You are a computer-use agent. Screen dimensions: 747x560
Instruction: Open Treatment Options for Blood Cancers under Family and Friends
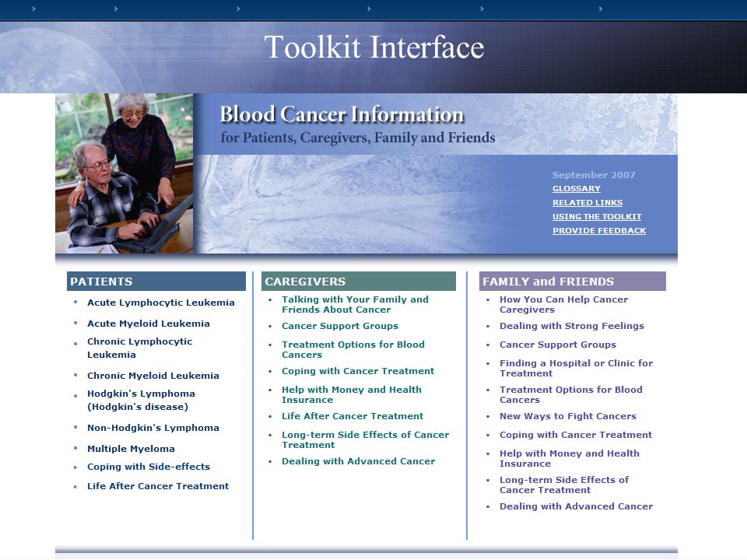point(570,395)
